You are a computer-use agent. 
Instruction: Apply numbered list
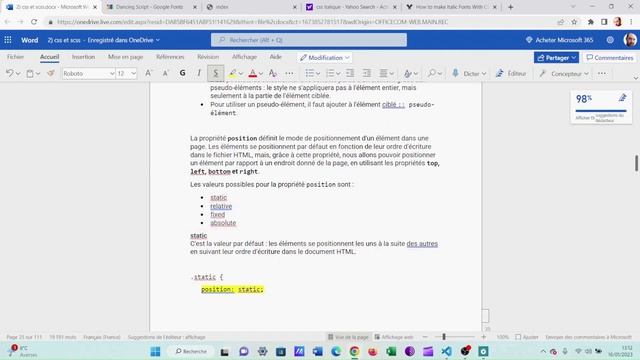pyautogui.click(x=330, y=73)
